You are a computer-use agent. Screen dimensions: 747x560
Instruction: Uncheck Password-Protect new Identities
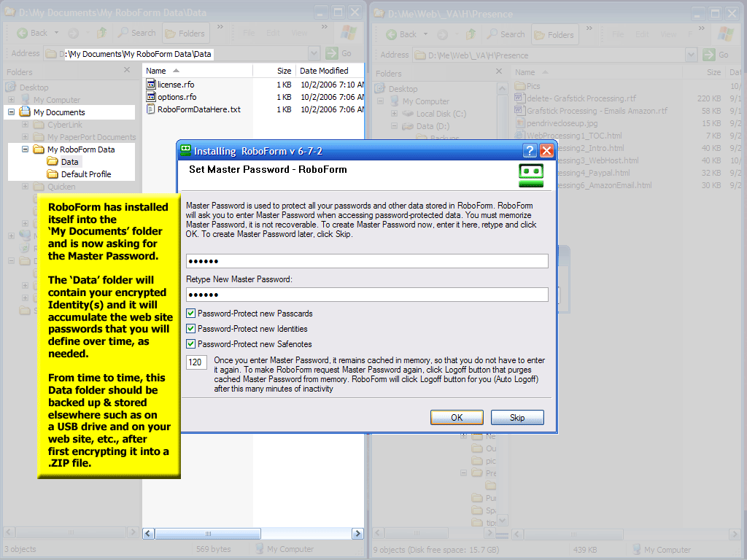click(191, 329)
